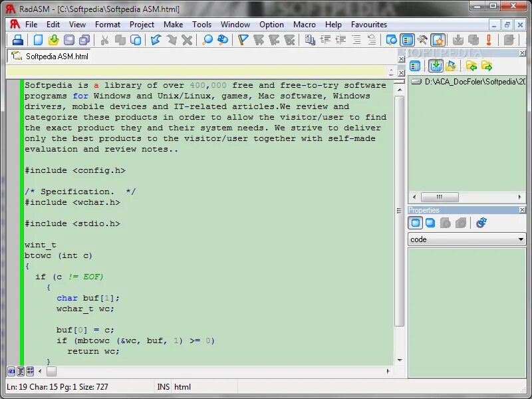Click the gray Redo arrow icon
Screen dimensions: 532x399
[172, 40]
